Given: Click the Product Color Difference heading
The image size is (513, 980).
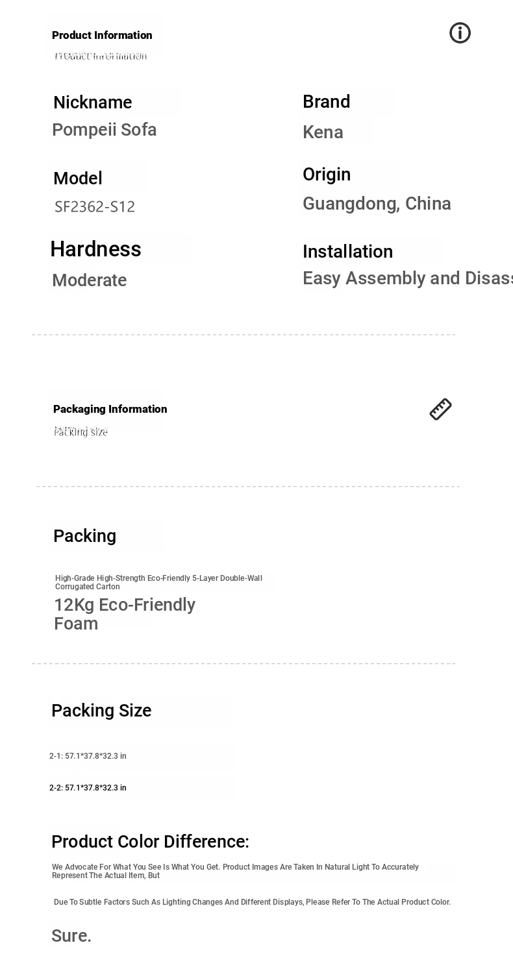Looking at the screenshot, I should (x=150, y=842).
